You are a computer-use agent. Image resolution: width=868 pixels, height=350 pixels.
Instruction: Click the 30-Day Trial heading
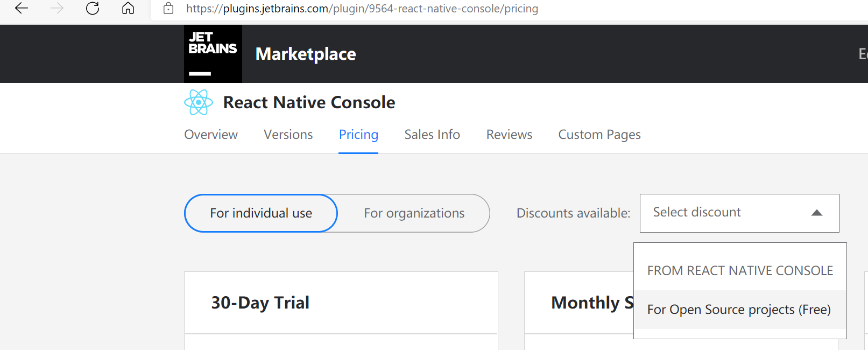[x=260, y=303]
